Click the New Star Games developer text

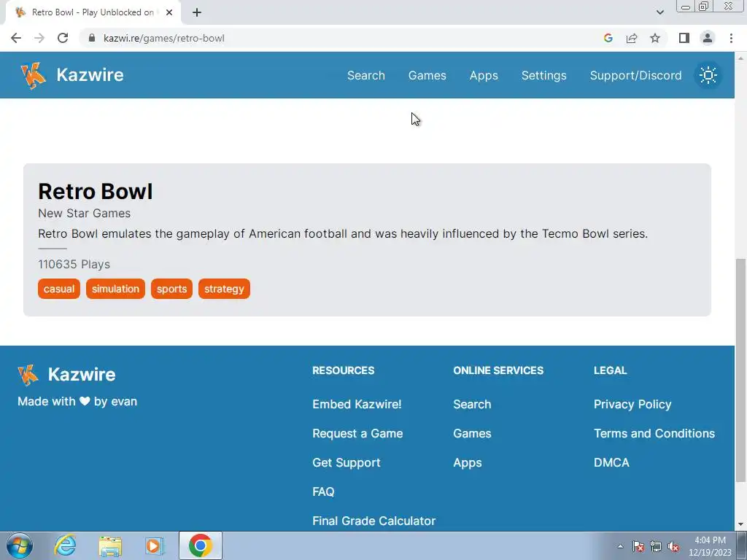(85, 214)
